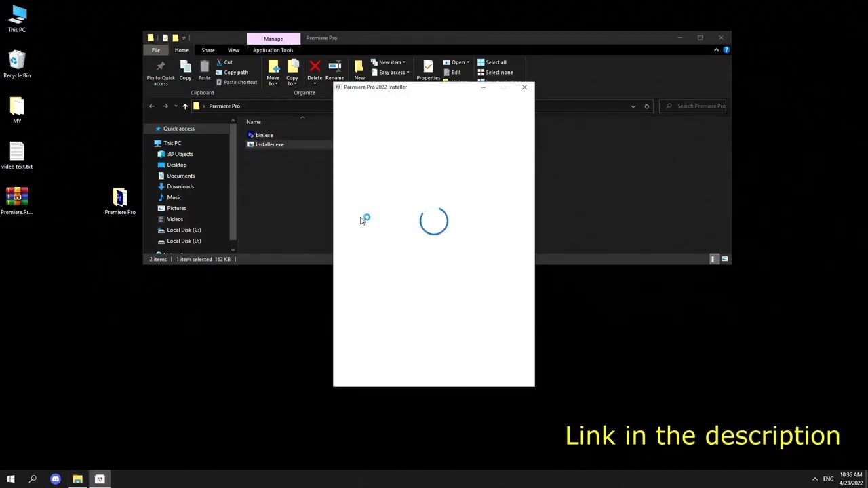Click the taskbar Search icon
This screenshot has height=488, width=868.
click(x=33, y=479)
